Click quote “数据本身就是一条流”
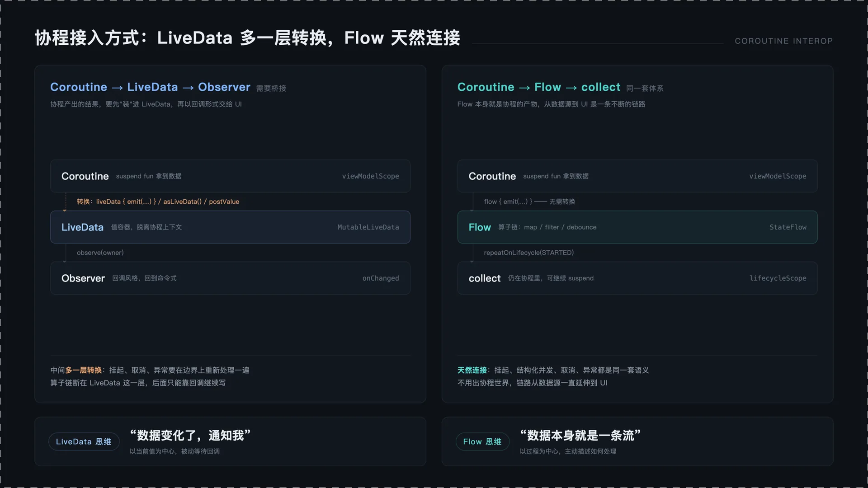The height and width of the screenshot is (488, 868). coord(580,436)
